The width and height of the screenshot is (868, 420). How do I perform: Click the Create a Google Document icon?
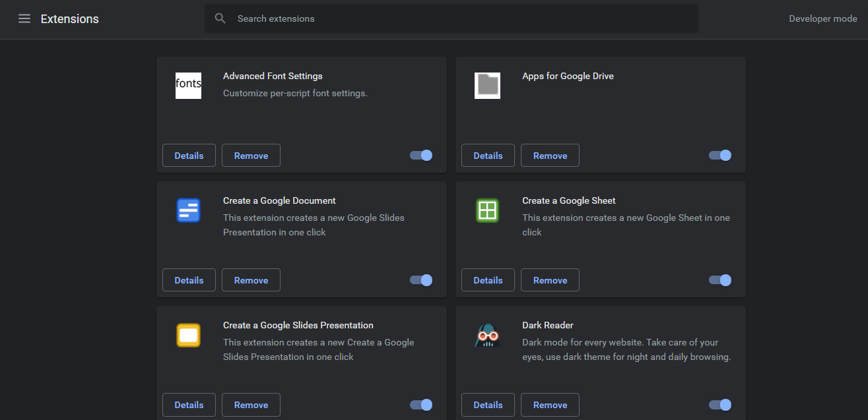pyautogui.click(x=188, y=210)
